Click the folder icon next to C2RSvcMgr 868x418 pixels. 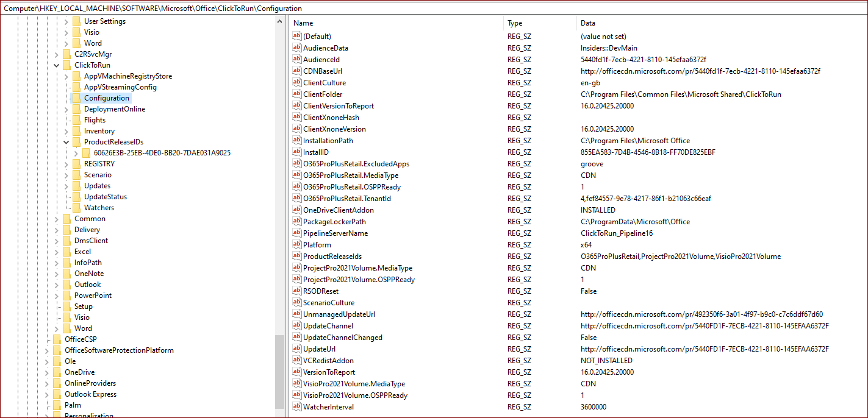(x=67, y=54)
